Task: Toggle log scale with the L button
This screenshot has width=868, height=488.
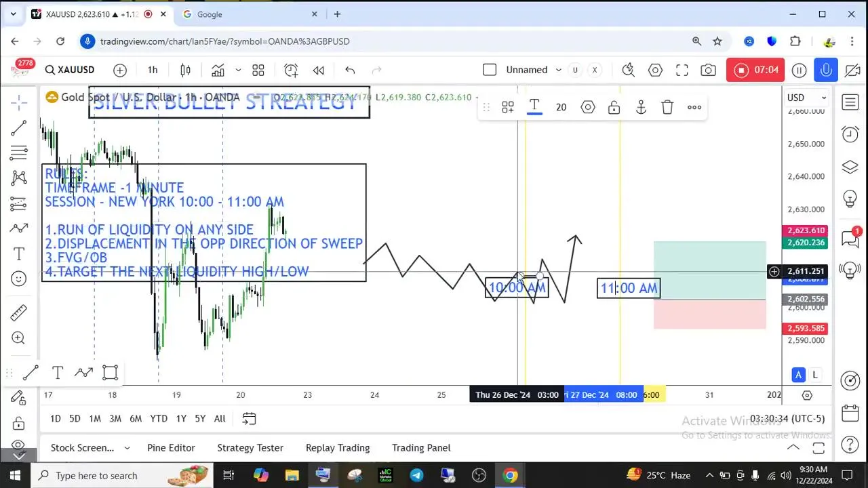Action: 814,375
